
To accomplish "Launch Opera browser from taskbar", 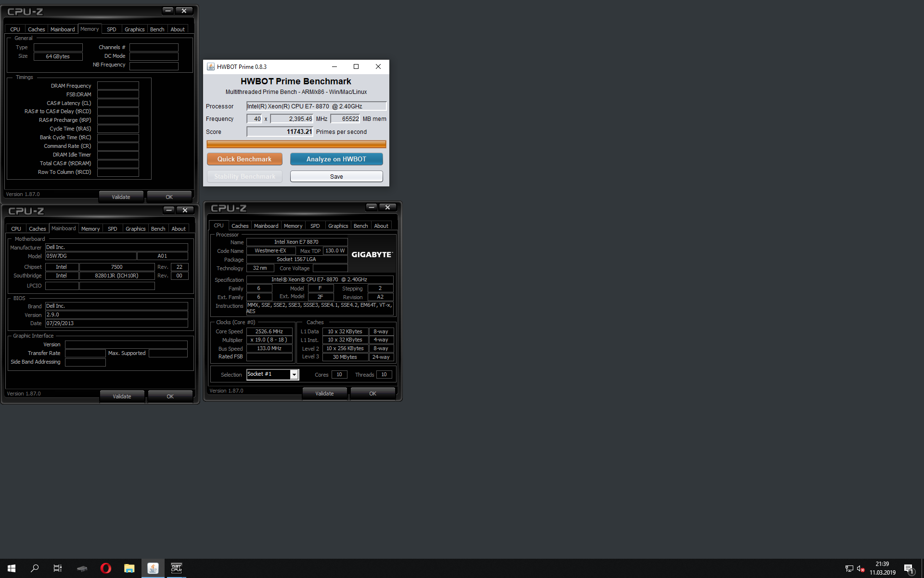I will [x=106, y=568].
